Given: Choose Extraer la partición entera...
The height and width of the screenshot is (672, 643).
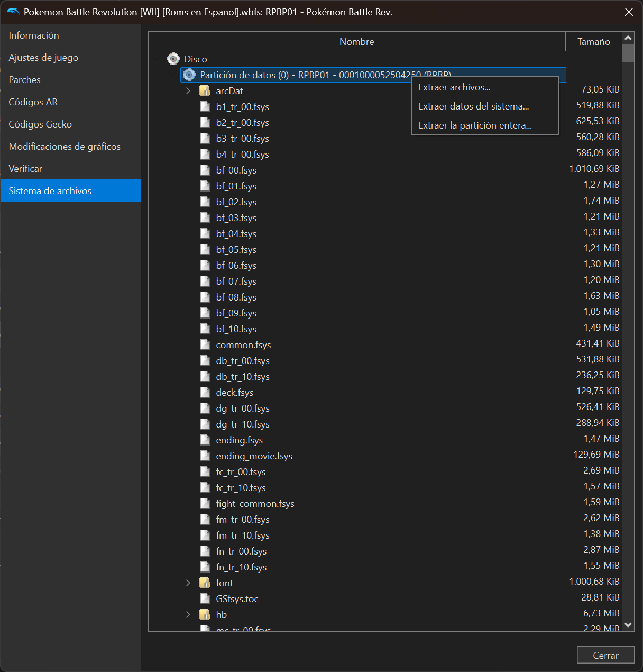Looking at the screenshot, I should point(485,125).
